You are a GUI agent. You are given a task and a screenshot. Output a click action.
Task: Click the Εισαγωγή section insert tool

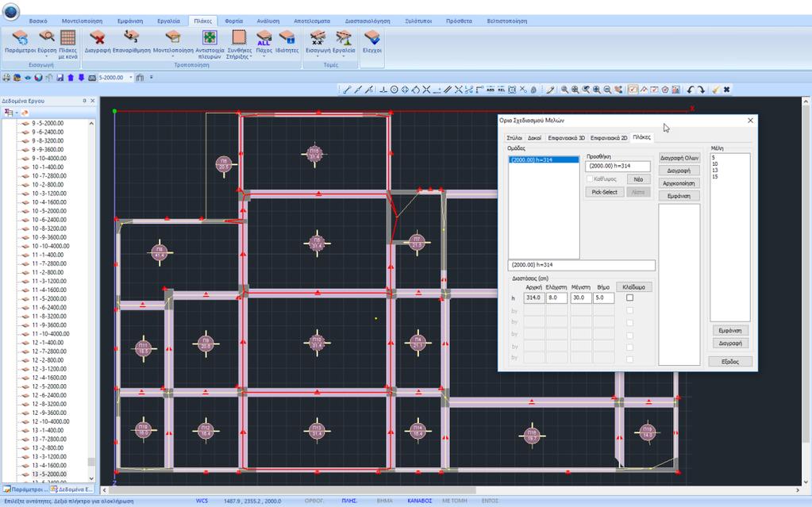[317, 41]
